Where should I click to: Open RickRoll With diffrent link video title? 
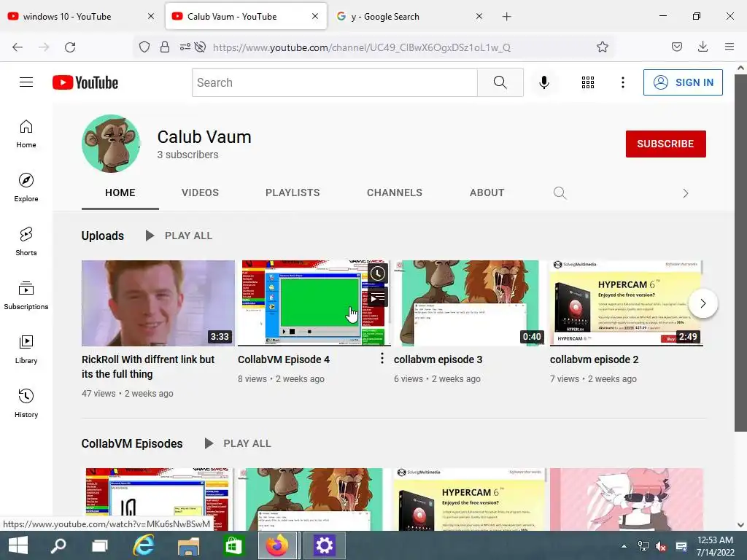click(x=148, y=367)
